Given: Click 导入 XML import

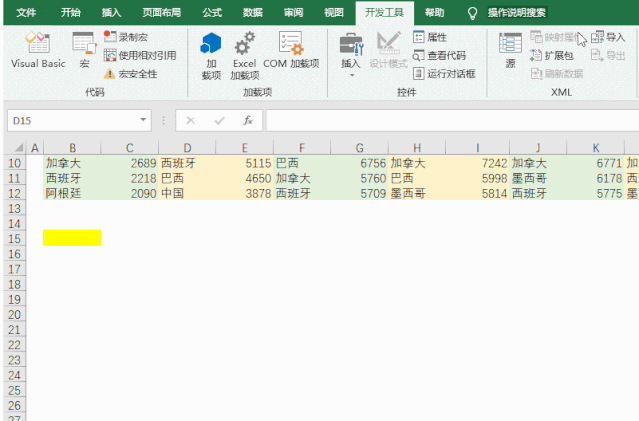Looking at the screenshot, I should [608, 37].
